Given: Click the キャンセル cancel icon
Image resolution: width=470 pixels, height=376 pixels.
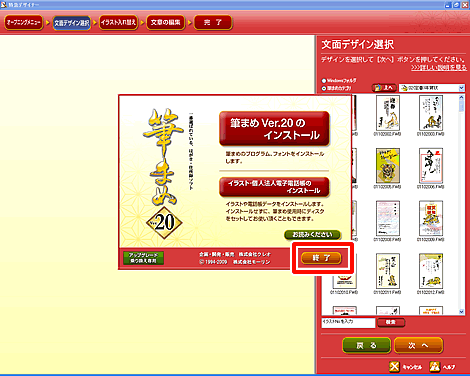Looking at the screenshot, I should tap(394, 367).
